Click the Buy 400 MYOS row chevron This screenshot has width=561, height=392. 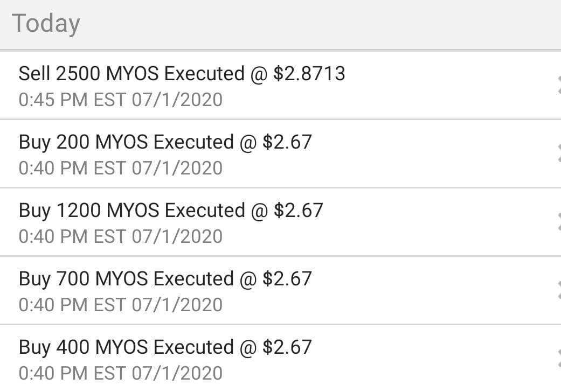pos(557,359)
